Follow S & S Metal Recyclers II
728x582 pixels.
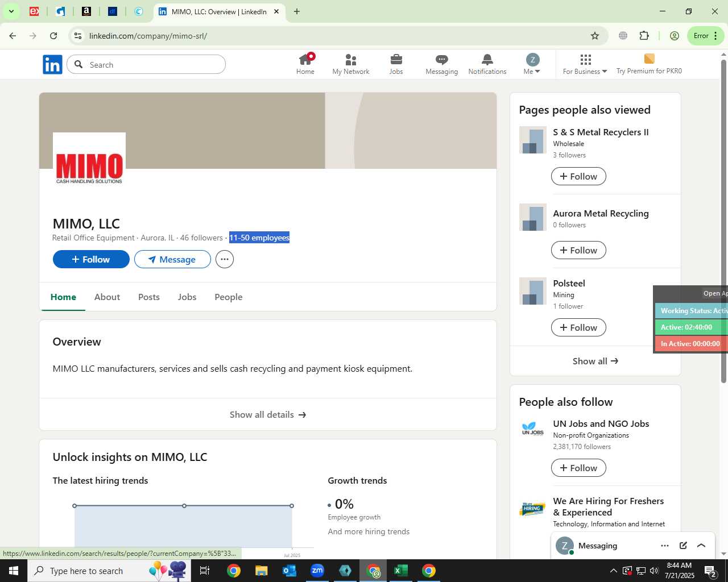tap(578, 176)
